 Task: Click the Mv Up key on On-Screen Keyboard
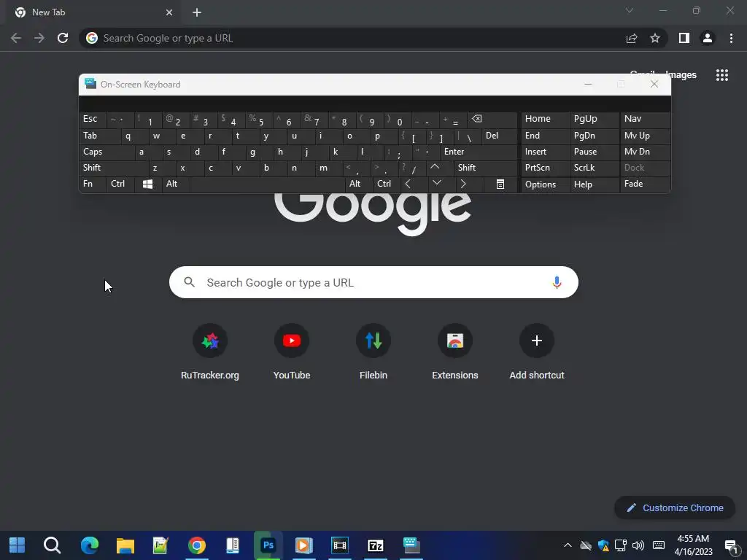pos(645,136)
